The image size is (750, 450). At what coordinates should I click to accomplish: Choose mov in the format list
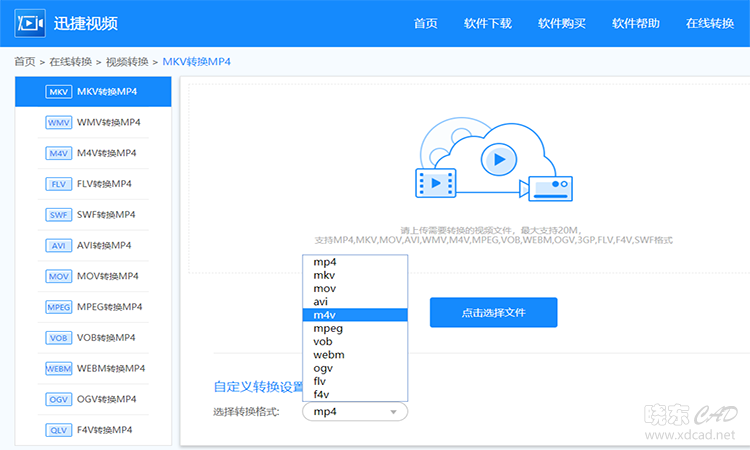(x=355, y=289)
